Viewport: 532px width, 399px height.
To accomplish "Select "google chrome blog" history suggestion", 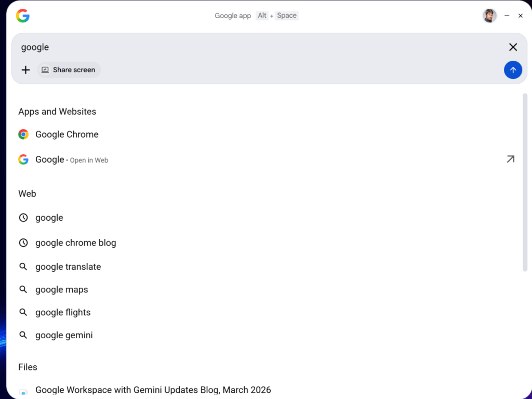I will coord(75,243).
